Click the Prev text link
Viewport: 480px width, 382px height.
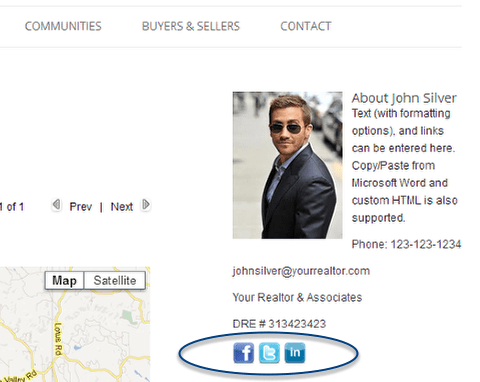tap(81, 207)
